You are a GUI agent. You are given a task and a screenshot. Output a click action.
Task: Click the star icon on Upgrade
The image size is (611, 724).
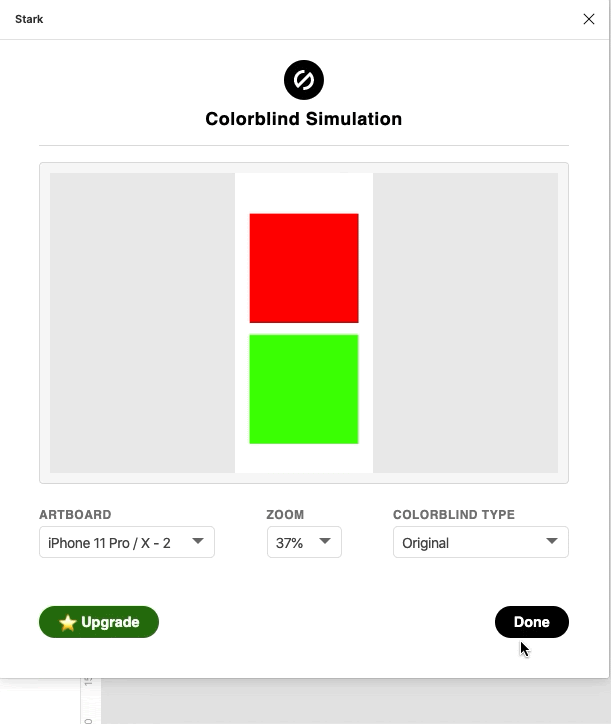(x=68, y=622)
